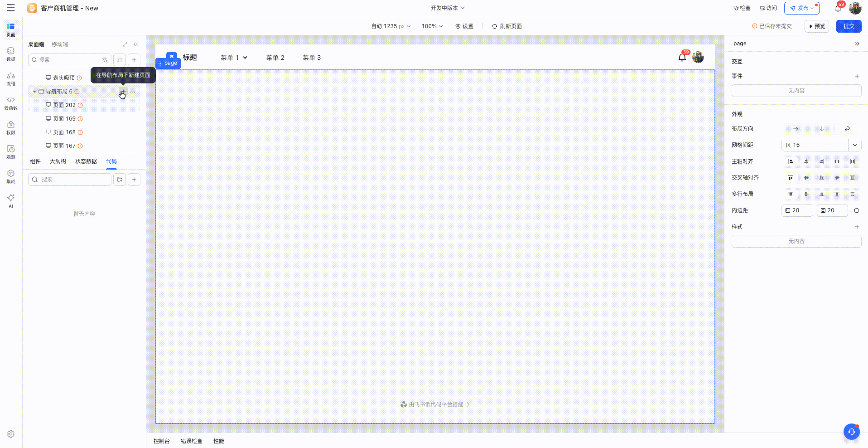This screenshot has height=448, width=868.
Task: Expand individual padding settings icon
Action: click(857, 210)
